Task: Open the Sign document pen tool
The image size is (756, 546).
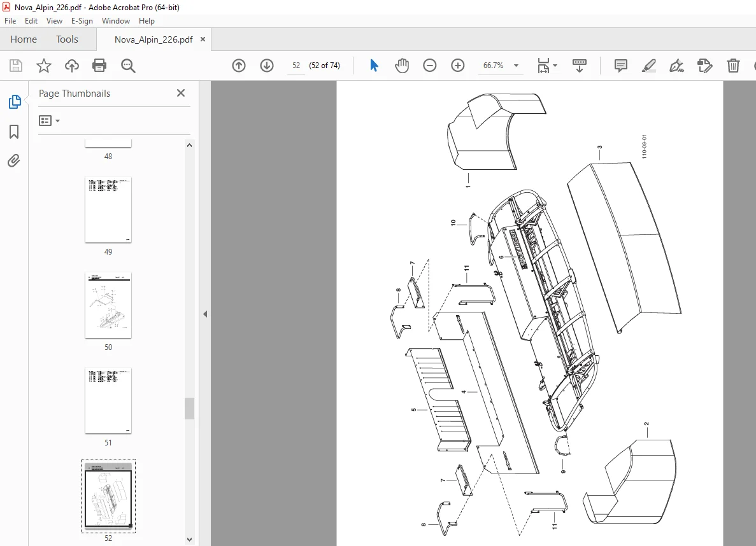Action: coord(676,66)
